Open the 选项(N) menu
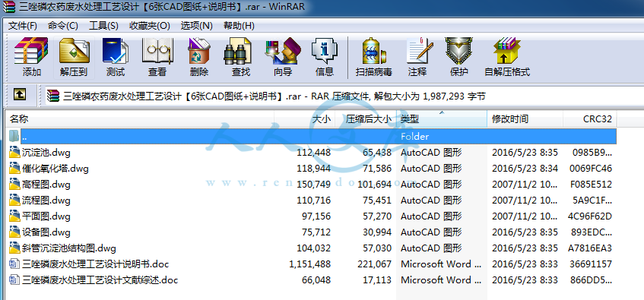644x300 pixels. click(196, 26)
